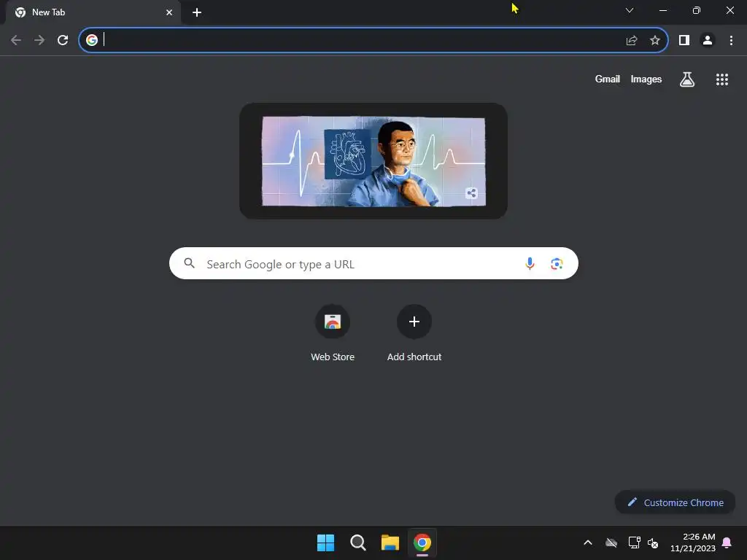Close the New Tab tab
The width and height of the screenshot is (747, 560).
(169, 12)
